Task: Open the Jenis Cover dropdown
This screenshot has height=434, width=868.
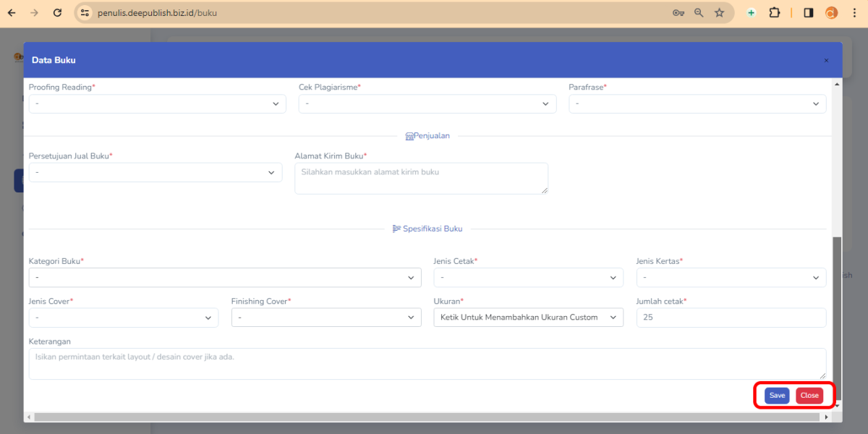Action: [123, 317]
